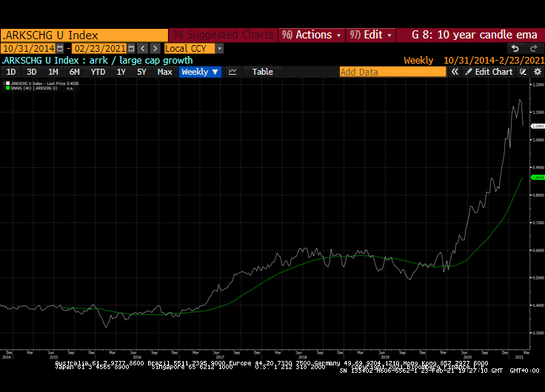Open the Weekly periodicity dropdown
545x392 pixels.
click(x=200, y=72)
